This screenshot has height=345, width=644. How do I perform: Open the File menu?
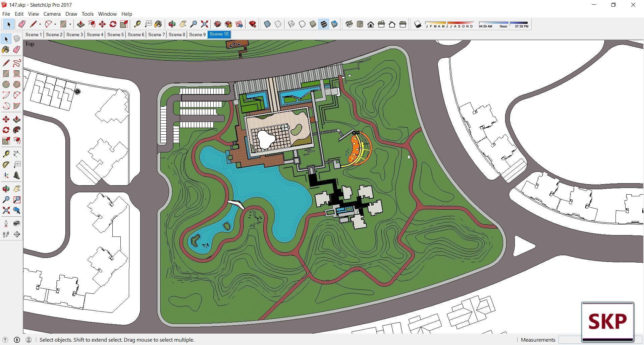6,14
